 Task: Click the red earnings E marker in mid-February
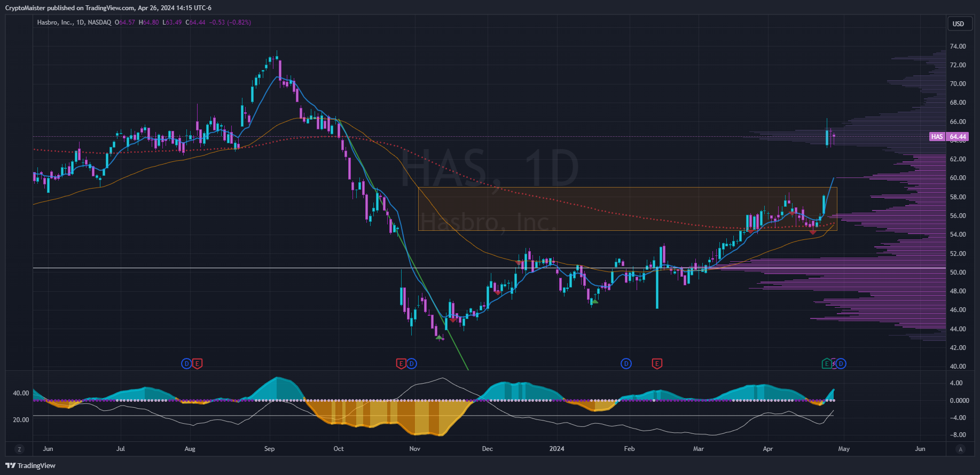(657, 364)
